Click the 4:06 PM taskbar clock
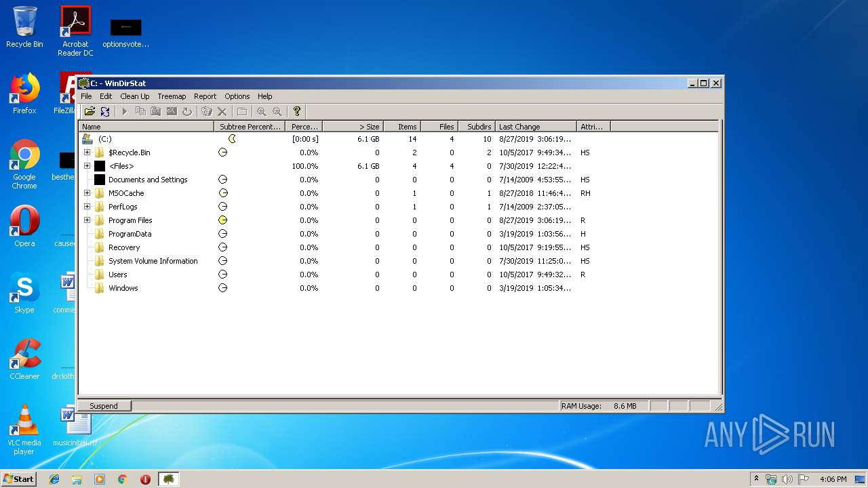 pyautogui.click(x=833, y=479)
